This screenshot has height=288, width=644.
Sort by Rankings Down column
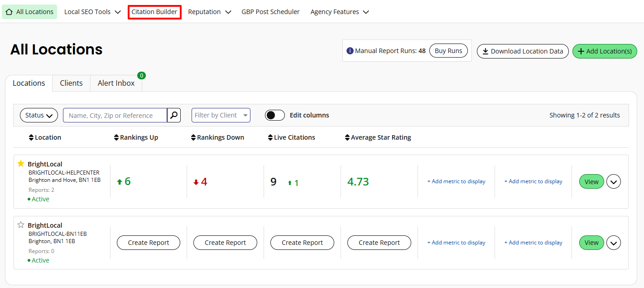click(217, 137)
